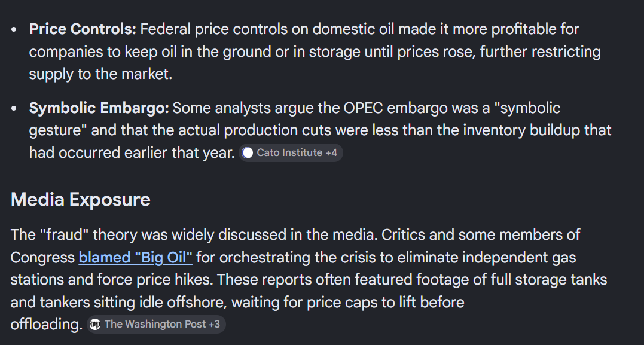
Task: Click the bullet marker beside Symbolic Embargo
Action: 14,108
